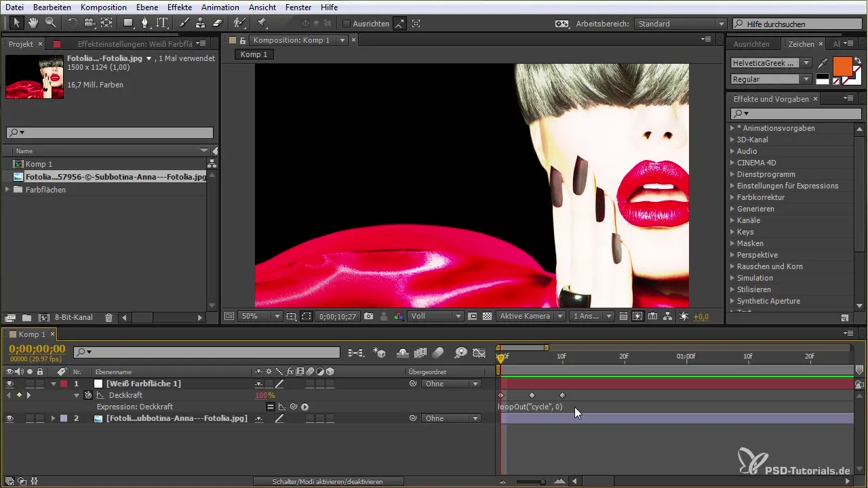Viewport: 868px width, 488px height.
Task: Open the Arbeitsbereich Standard dropdown
Action: (680, 24)
